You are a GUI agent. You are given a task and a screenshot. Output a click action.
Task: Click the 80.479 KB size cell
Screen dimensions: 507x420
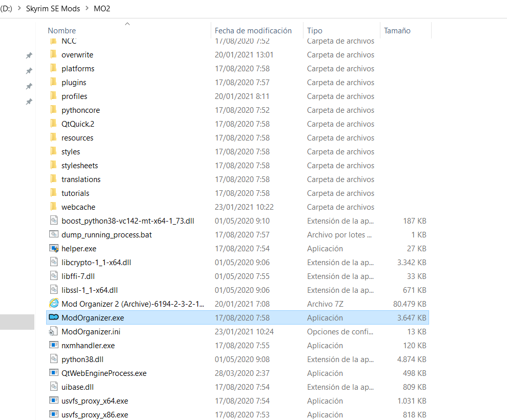[x=410, y=304]
